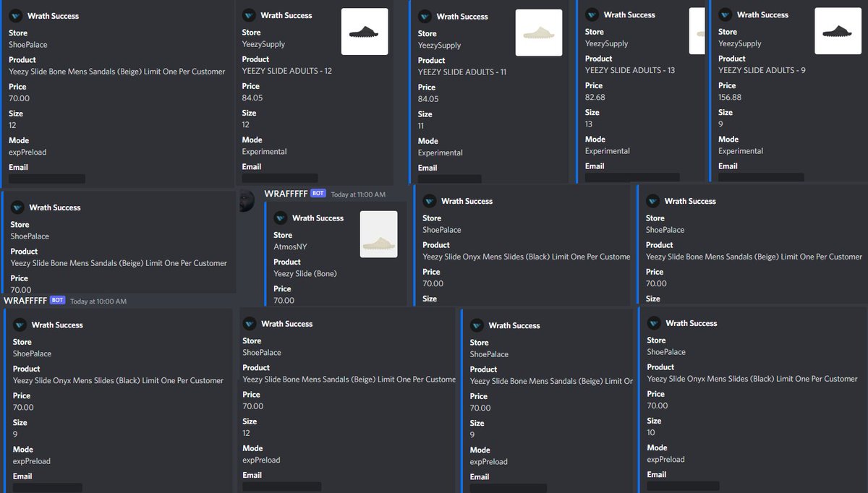Screen dimensions: 868x493
Task: Click the Wrath logo in the YEEZY SLIDE ADULTS - 9 card
Action: (x=726, y=14)
